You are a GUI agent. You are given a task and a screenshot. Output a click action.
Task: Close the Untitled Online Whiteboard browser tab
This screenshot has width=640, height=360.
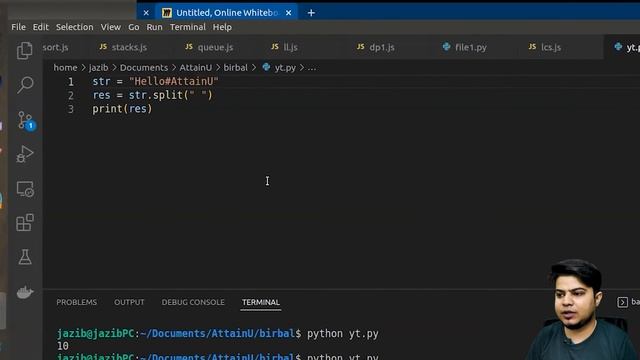coord(289,13)
